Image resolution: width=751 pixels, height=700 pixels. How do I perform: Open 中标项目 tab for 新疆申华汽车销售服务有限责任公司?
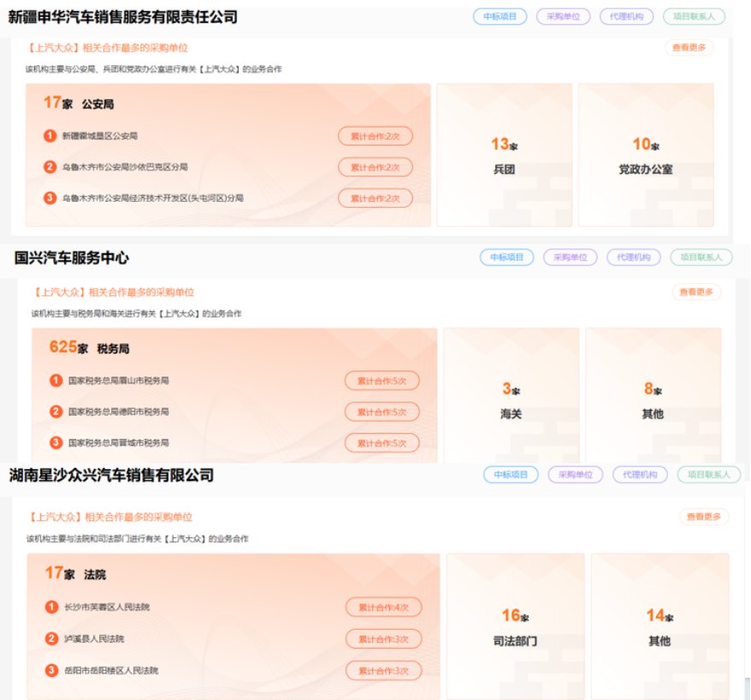point(500,16)
